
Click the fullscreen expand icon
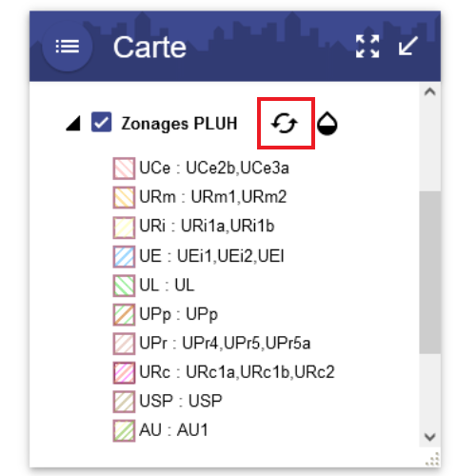click(x=367, y=47)
